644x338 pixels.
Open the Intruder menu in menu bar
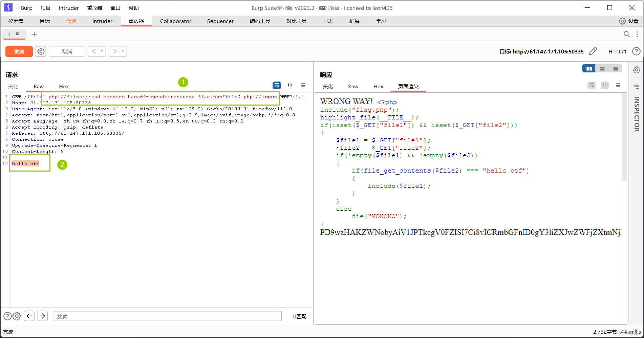pyautogui.click(x=69, y=8)
